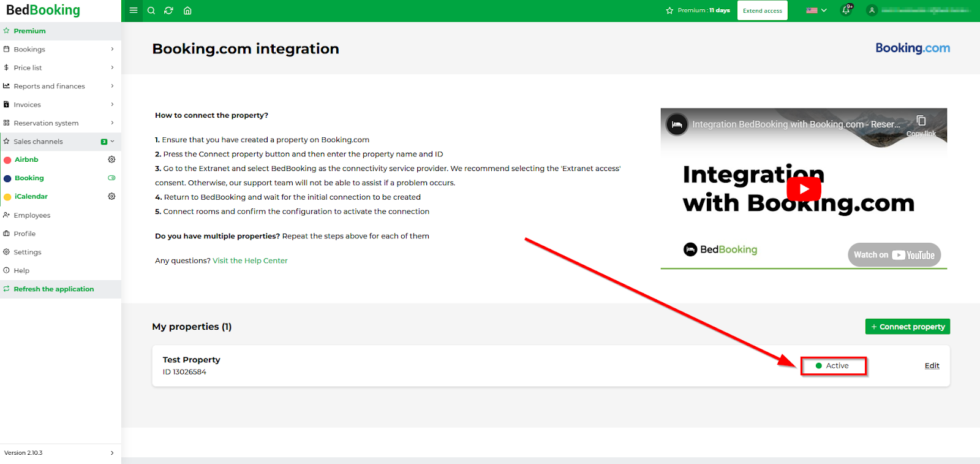Click the Invoices document icon
This screenshot has height=464, width=980.
(6, 105)
